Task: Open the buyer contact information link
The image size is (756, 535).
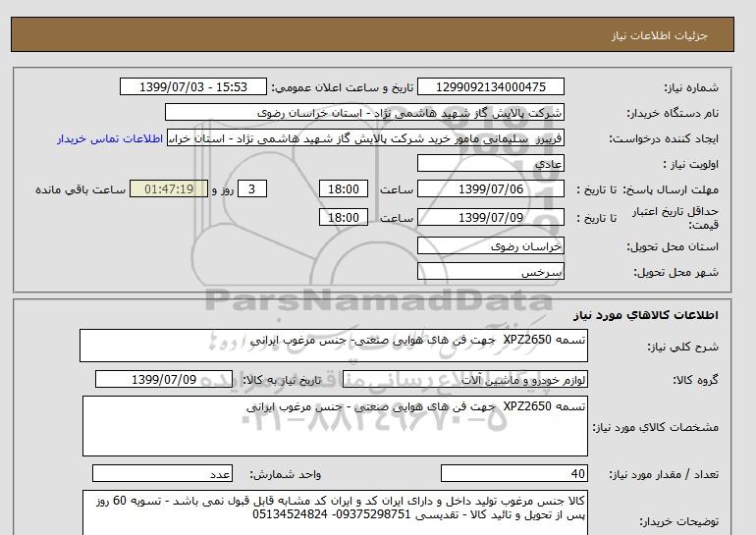Action: click(x=111, y=138)
